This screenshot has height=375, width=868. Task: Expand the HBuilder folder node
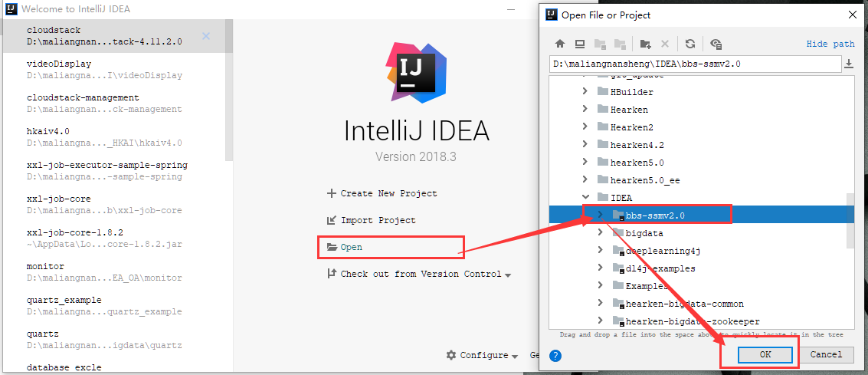[x=585, y=91]
